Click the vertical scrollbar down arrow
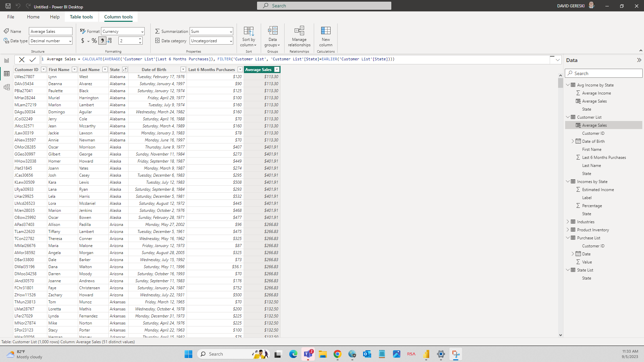The width and height of the screenshot is (644, 362). point(560,335)
